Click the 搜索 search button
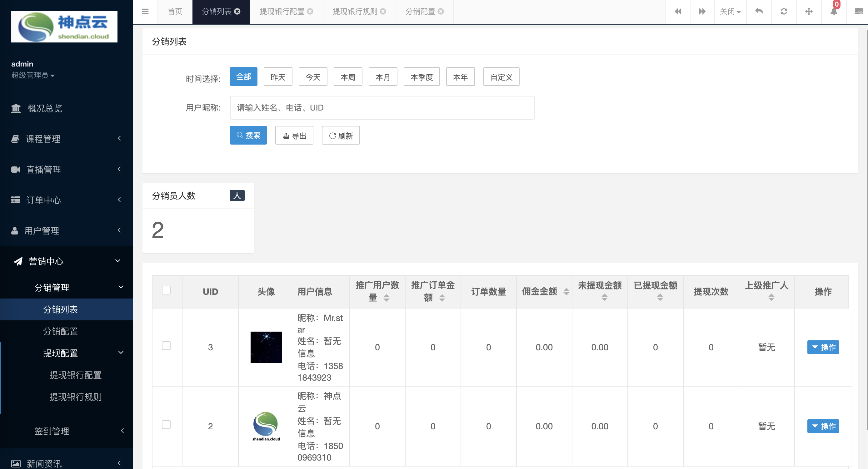Viewport: 868px width, 469px height. tap(248, 135)
